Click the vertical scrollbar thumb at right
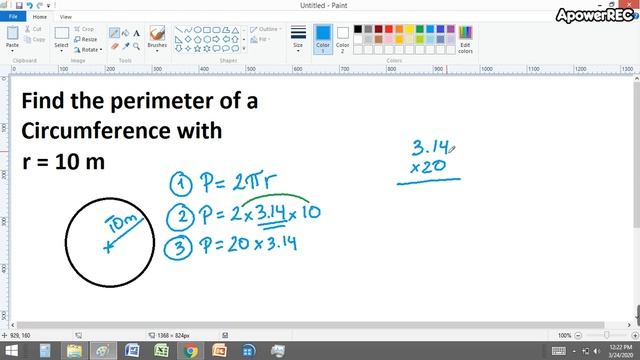Viewport: 640px width, 360px height. tap(636, 155)
